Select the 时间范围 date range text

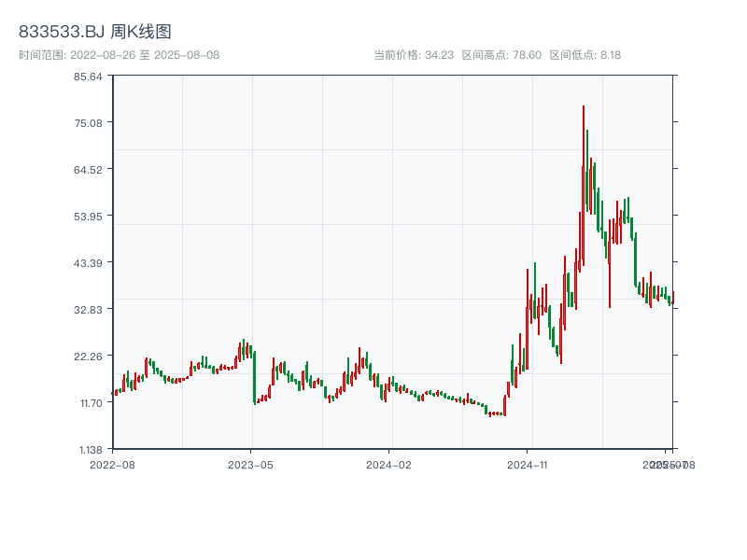(120, 55)
